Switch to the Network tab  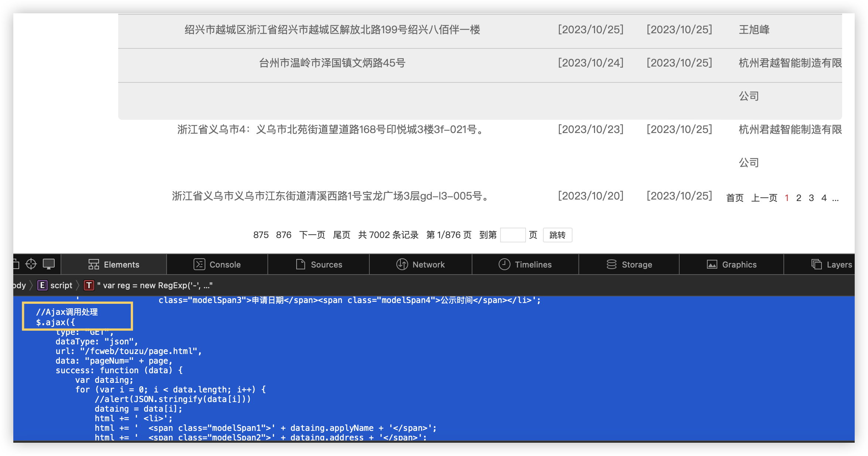pyautogui.click(x=421, y=265)
